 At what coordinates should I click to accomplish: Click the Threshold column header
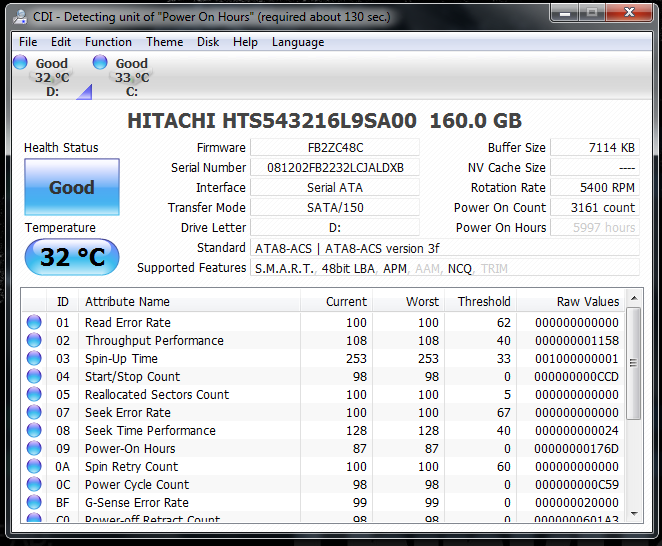pos(480,302)
